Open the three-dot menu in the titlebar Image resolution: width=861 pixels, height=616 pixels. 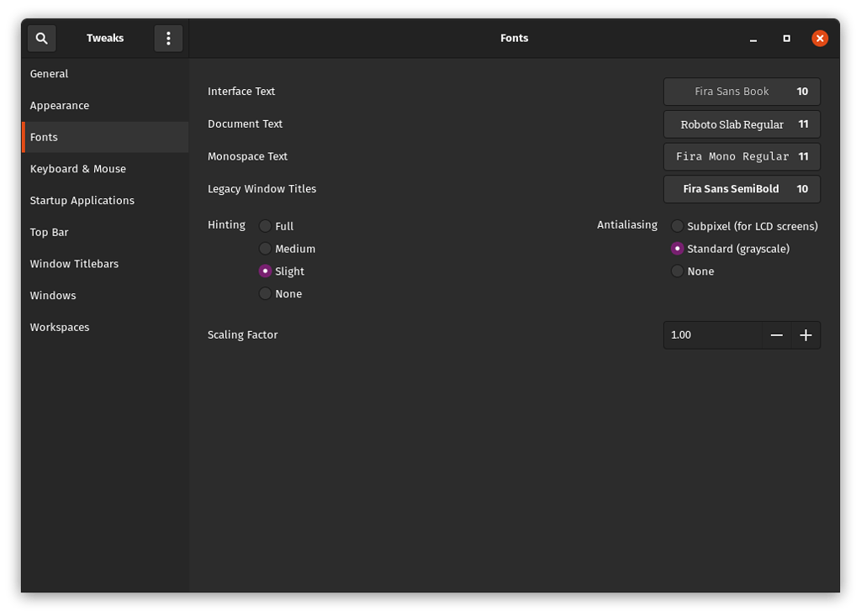click(x=168, y=38)
